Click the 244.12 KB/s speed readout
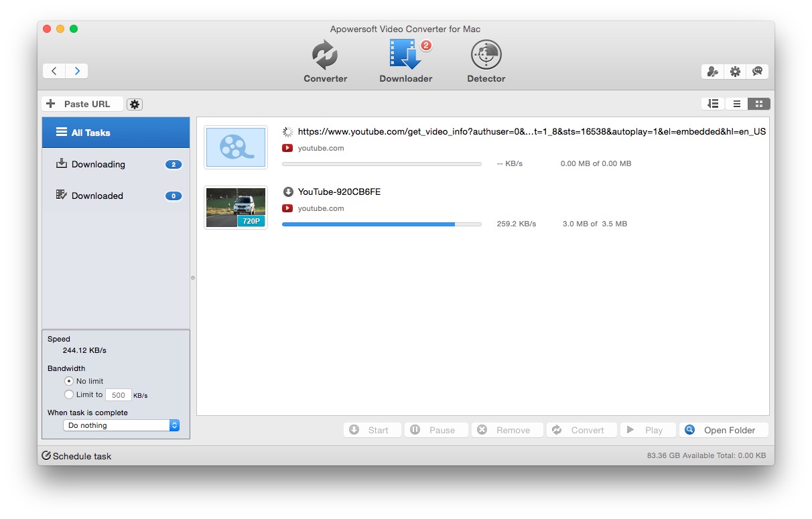The image size is (812, 519). pos(84,350)
